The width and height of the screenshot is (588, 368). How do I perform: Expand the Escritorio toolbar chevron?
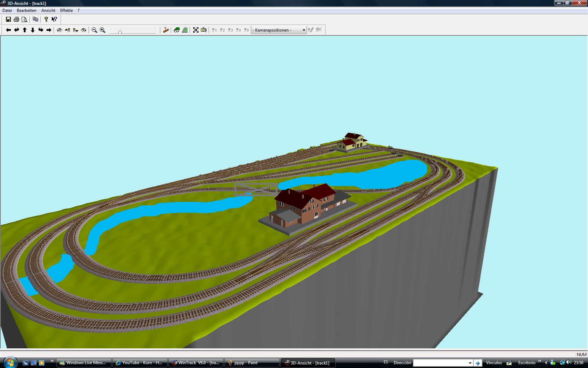539,361
